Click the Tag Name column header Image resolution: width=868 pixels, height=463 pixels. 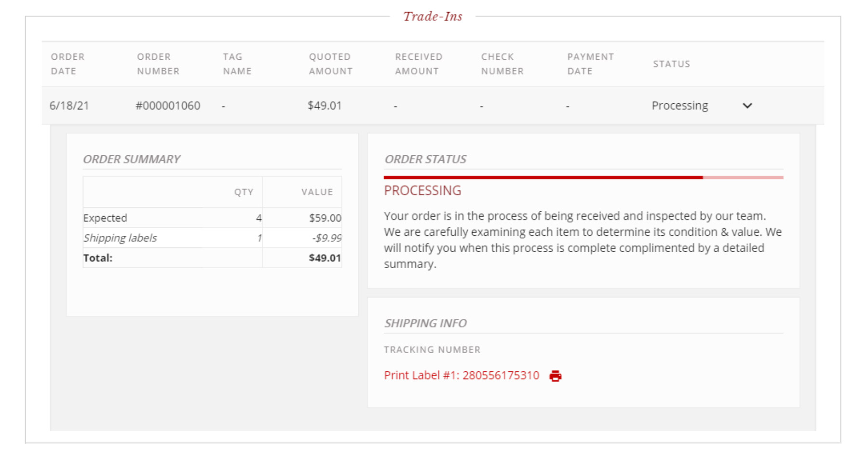pos(237,64)
